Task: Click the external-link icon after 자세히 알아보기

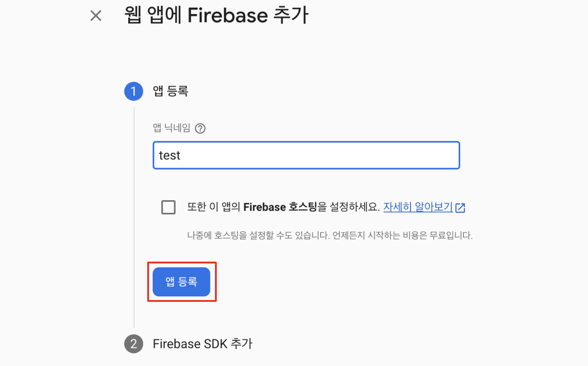Action: (460, 208)
